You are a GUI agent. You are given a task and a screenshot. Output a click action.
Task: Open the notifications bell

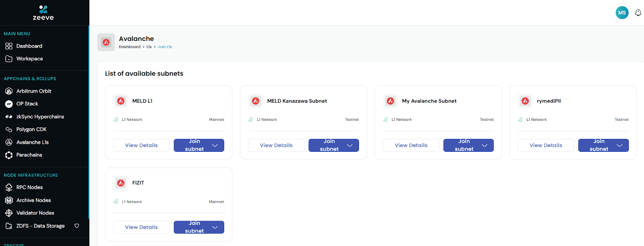coord(638,13)
